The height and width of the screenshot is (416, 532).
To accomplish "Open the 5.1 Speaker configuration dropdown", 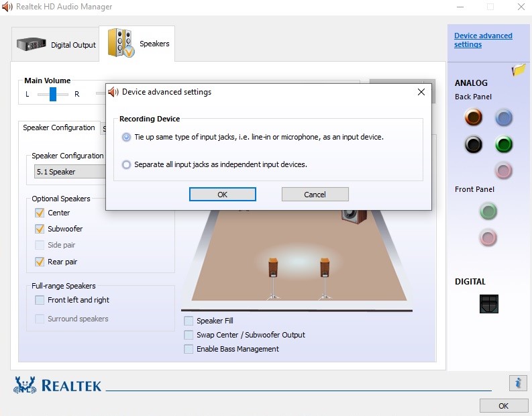I will tap(70, 172).
